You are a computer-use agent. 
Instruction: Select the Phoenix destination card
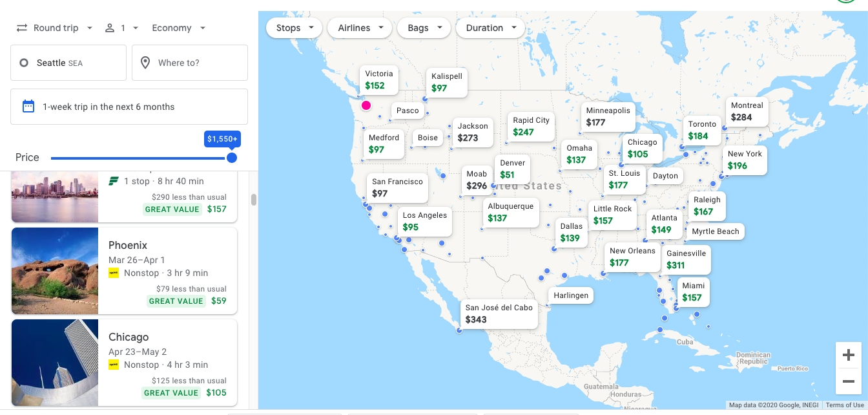pos(124,271)
